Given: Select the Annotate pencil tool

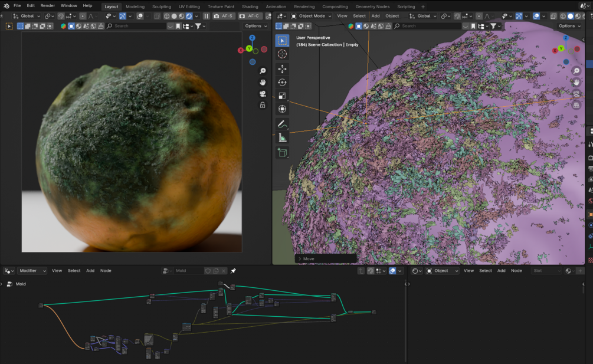Looking at the screenshot, I should [282, 124].
